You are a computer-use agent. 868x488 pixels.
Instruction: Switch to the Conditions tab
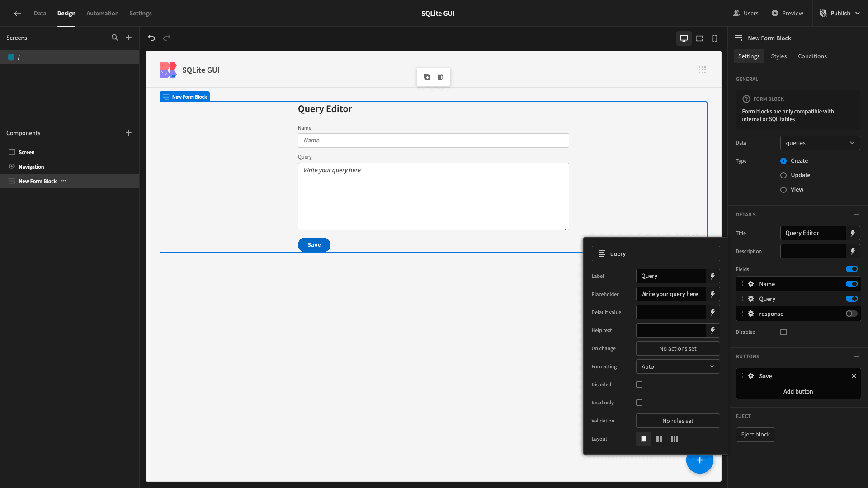812,56
